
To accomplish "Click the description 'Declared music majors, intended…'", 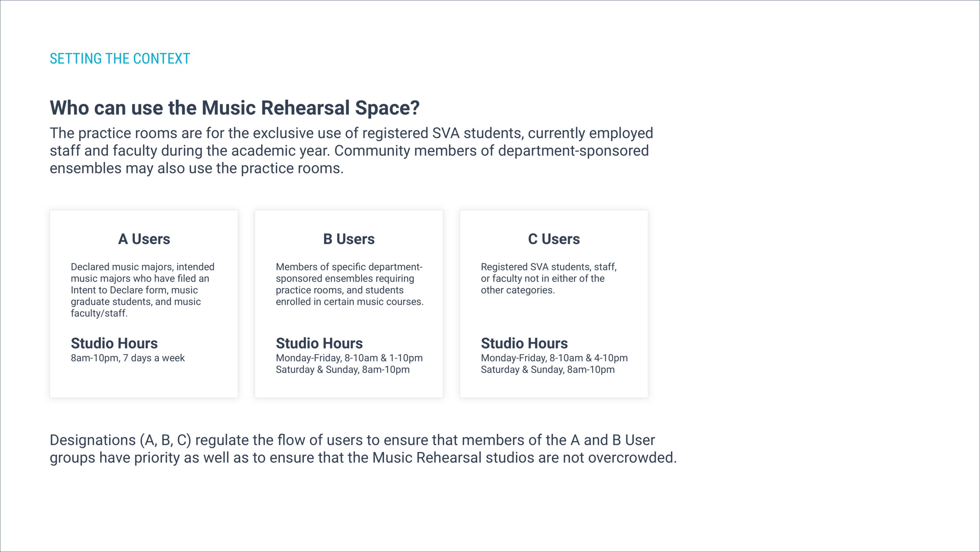I will (x=143, y=290).
